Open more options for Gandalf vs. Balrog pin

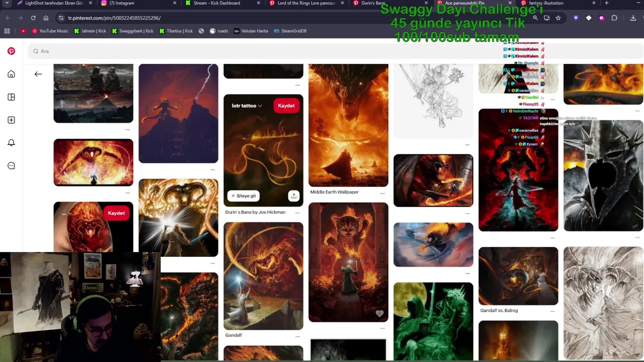[x=552, y=311]
